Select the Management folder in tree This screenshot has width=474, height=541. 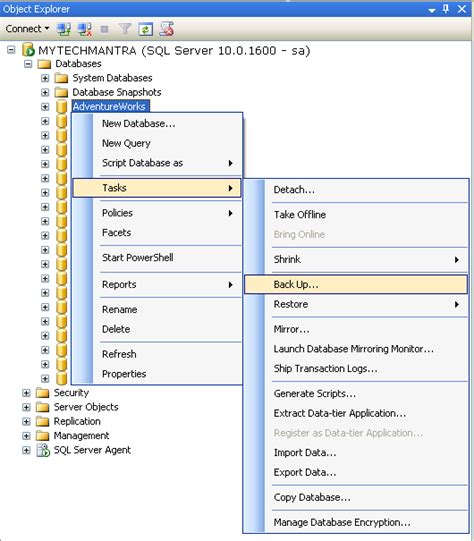81,436
